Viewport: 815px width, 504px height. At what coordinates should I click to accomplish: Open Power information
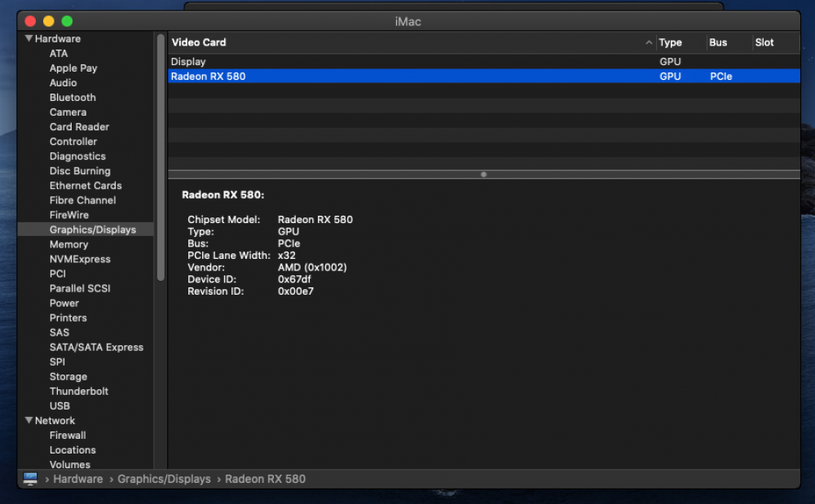click(64, 303)
